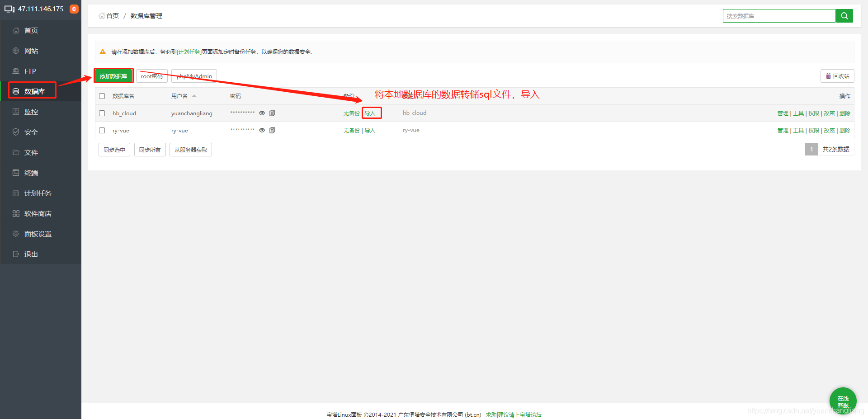Click 管理 manage link for hb_cloud

(x=783, y=113)
